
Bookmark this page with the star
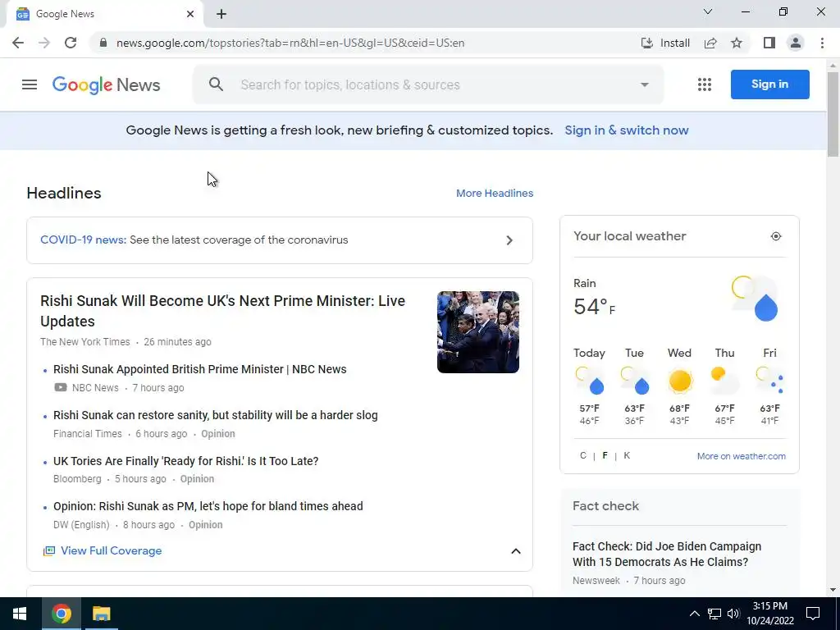[737, 43]
